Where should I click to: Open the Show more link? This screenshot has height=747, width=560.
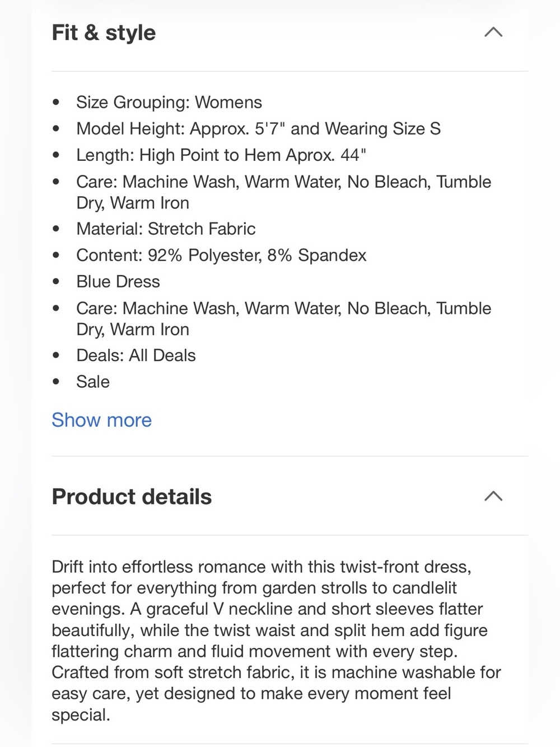(101, 420)
